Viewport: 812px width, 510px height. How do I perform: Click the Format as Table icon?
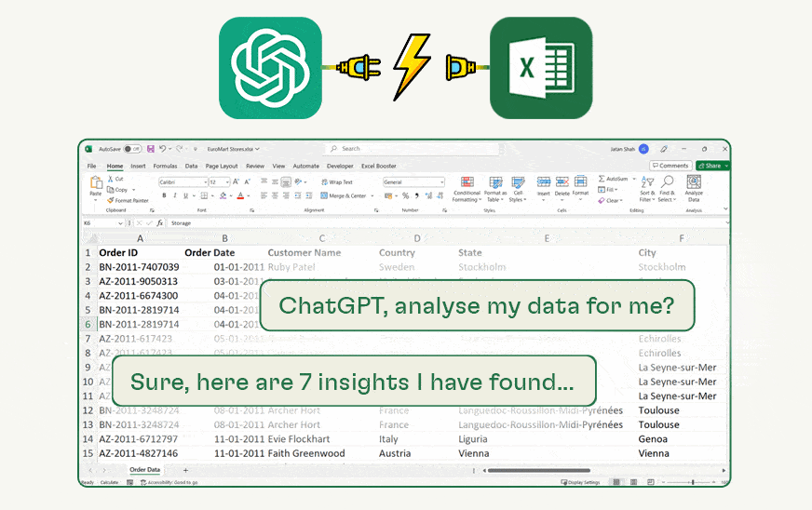point(495,187)
